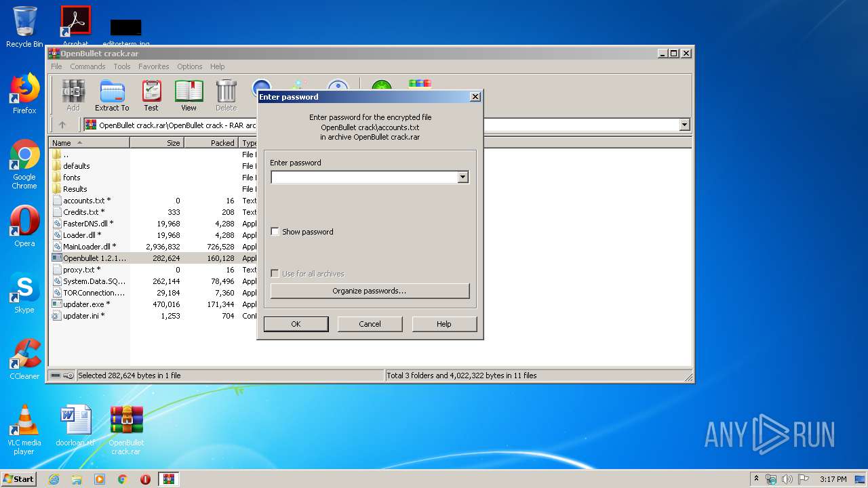Click into the Enter password field
The width and height of the screenshot is (868, 488).
click(364, 177)
